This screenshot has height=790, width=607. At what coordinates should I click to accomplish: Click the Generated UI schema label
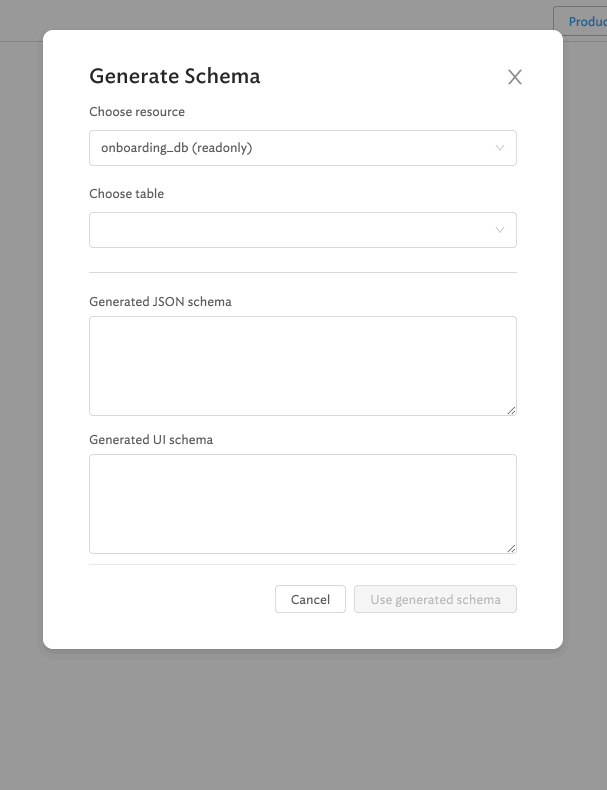(151, 439)
